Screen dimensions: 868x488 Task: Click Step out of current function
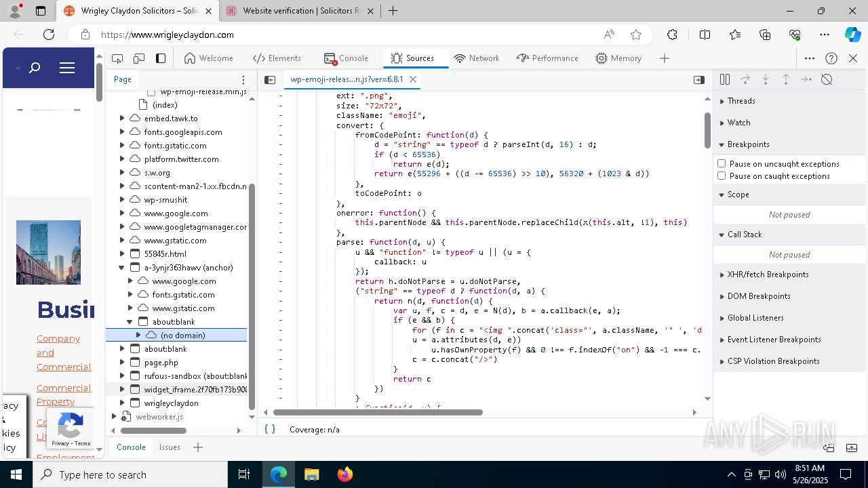[786, 79]
